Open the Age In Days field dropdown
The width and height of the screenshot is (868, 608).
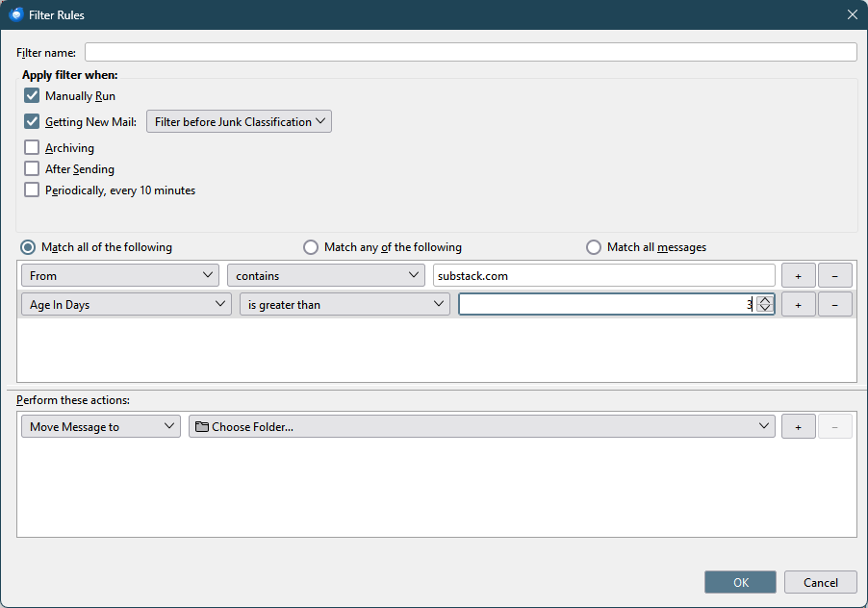[x=126, y=304]
